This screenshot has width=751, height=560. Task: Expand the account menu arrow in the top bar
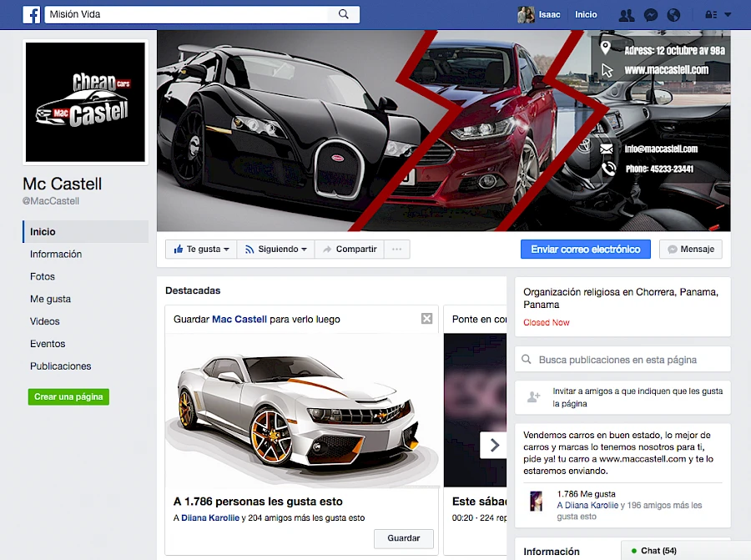tap(728, 15)
